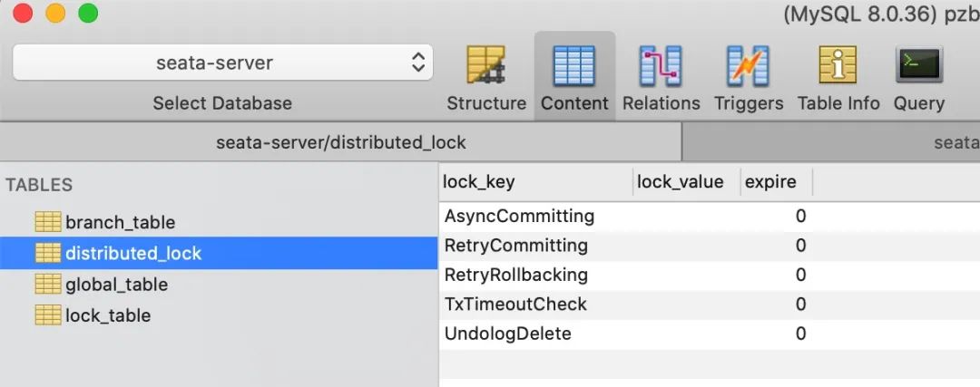Screen dimensions: 980x387
Task: Open the Structure view icon
Action: [486, 67]
